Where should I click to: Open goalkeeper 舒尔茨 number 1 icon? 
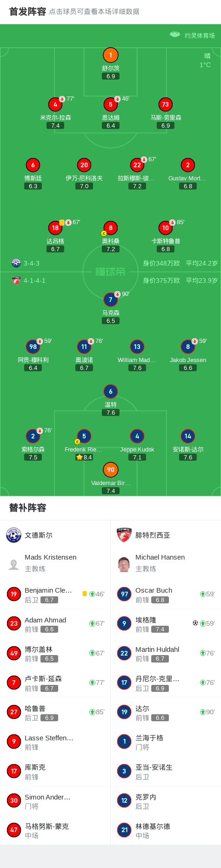[x=110, y=55]
